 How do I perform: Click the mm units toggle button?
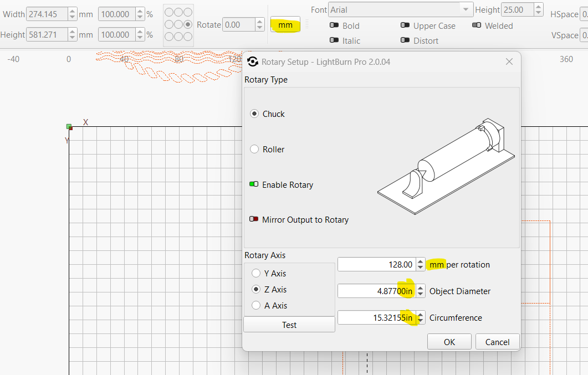[x=285, y=25]
